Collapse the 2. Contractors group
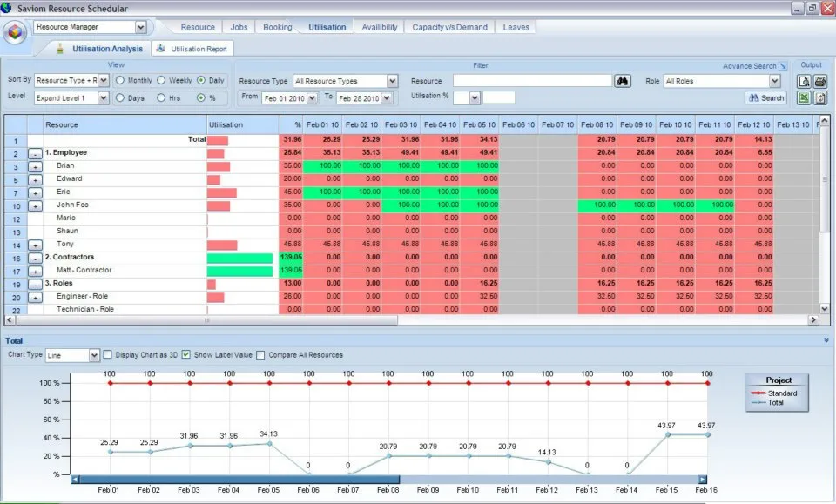This screenshot has height=504, width=836. [x=35, y=259]
